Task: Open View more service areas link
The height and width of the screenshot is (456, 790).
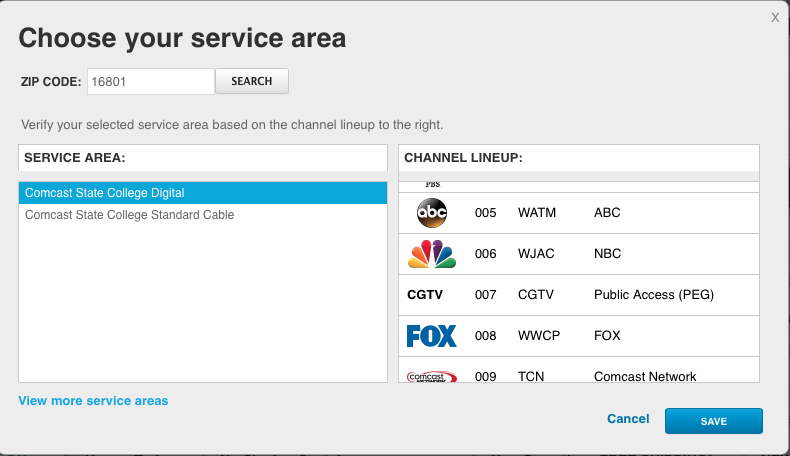Action: [x=93, y=401]
